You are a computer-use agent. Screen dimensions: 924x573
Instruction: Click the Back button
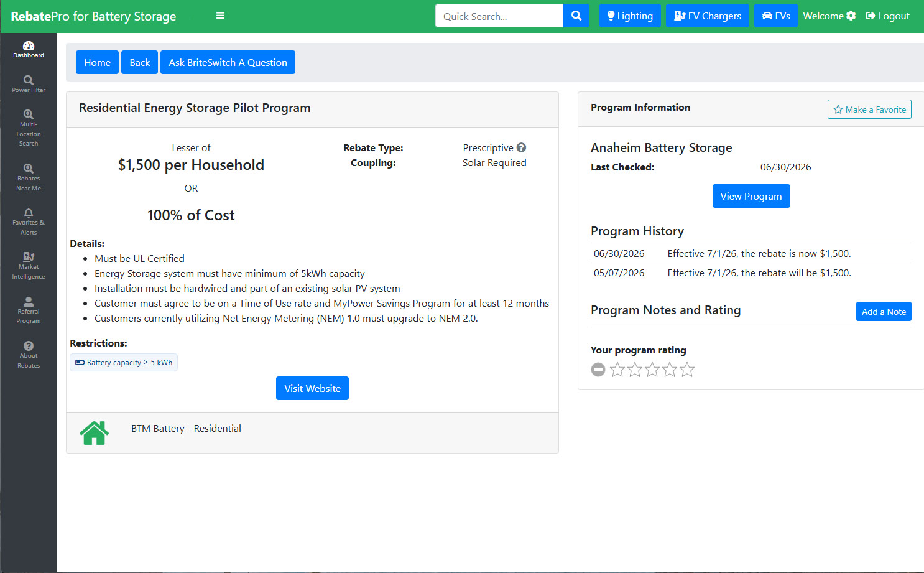click(140, 62)
